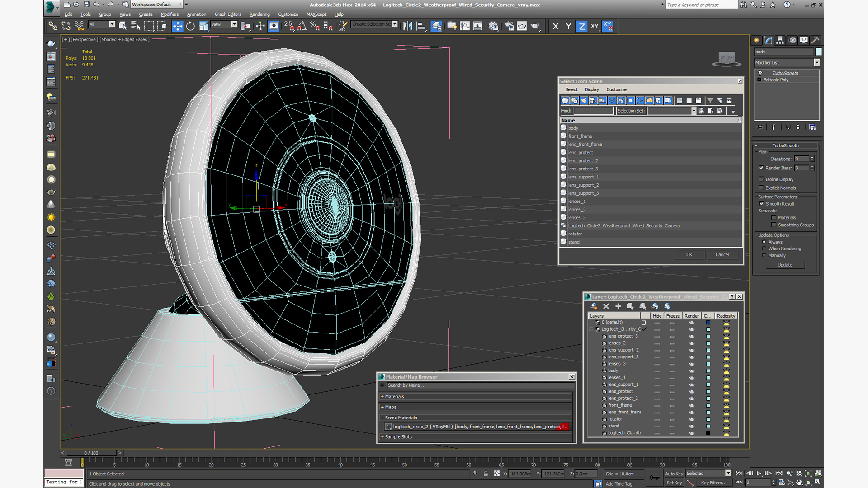Click OK in Select From Scene dialog

pos(689,255)
